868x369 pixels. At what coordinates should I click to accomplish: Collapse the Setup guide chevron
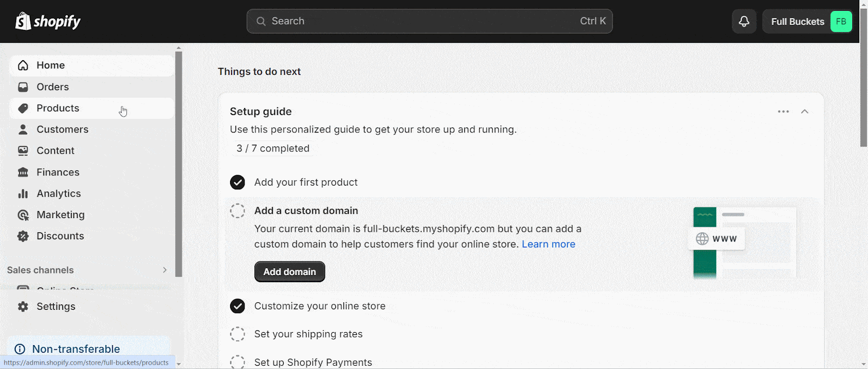[805, 111]
